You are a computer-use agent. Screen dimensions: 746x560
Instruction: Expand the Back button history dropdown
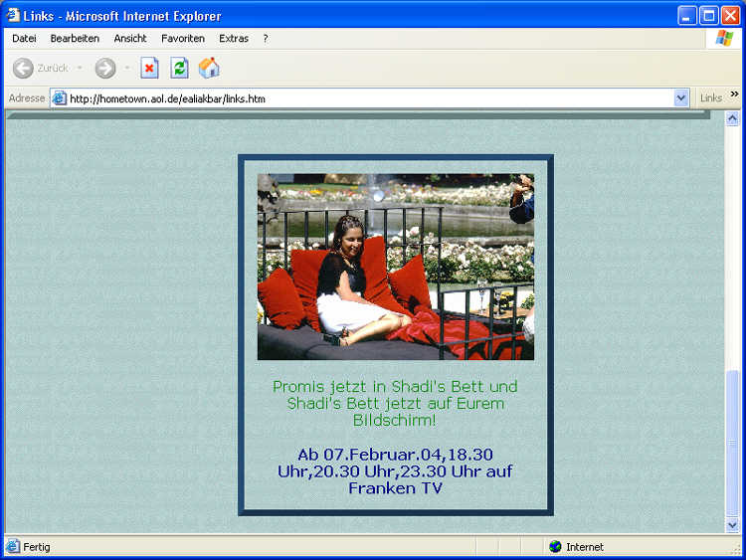[x=80, y=69]
